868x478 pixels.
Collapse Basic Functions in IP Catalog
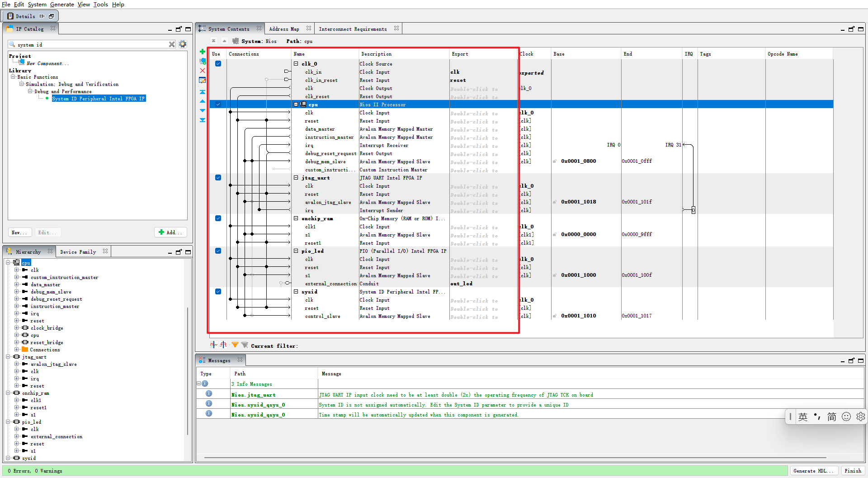tap(13, 77)
